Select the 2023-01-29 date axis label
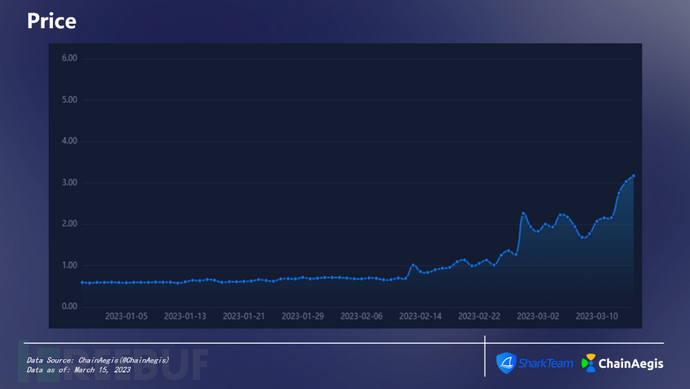 (303, 316)
